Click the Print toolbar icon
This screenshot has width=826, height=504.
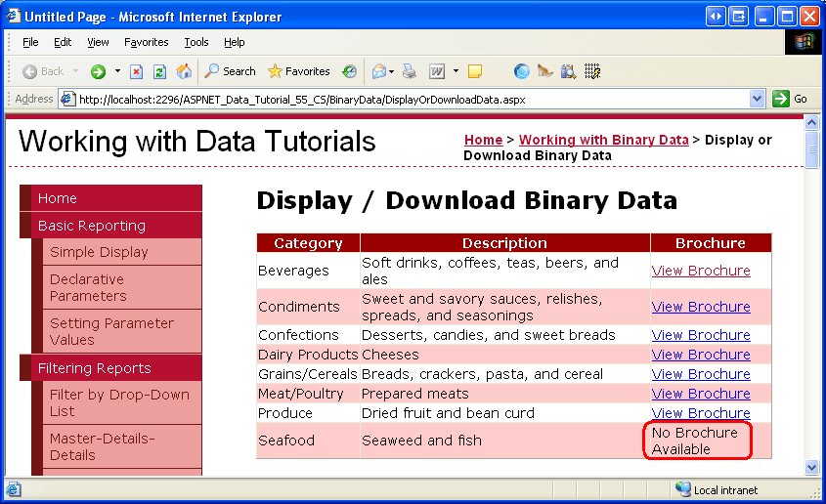410,71
